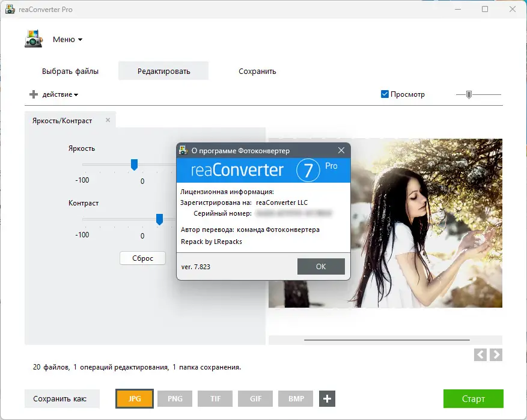Image resolution: width=527 pixels, height=420 pixels.
Task: Click the Яркость slider handle
Action: [x=134, y=165]
